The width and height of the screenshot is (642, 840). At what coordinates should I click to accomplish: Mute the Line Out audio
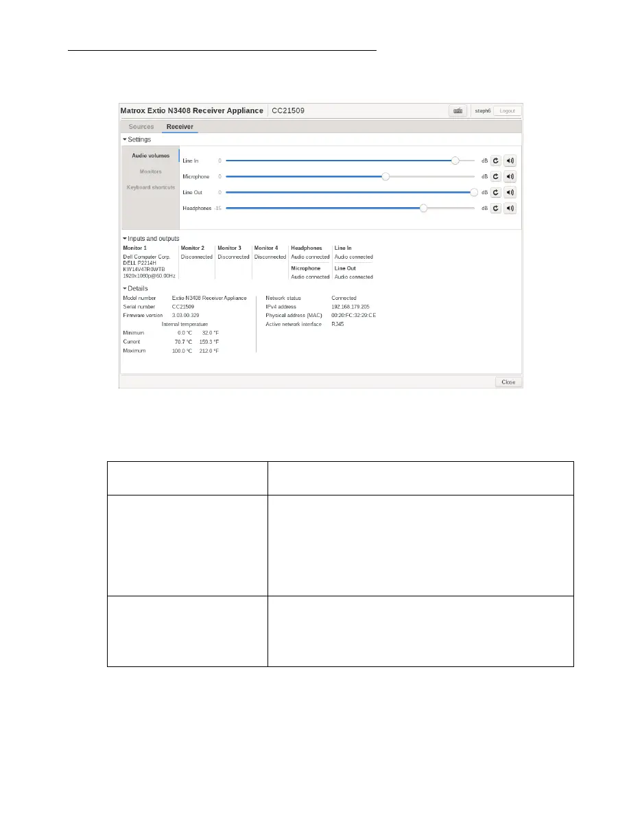point(510,192)
